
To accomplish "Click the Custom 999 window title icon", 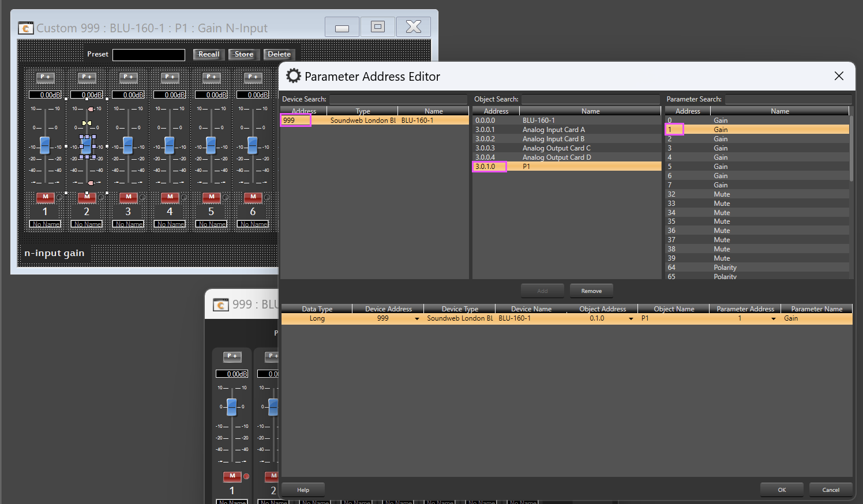I will (26, 28).
